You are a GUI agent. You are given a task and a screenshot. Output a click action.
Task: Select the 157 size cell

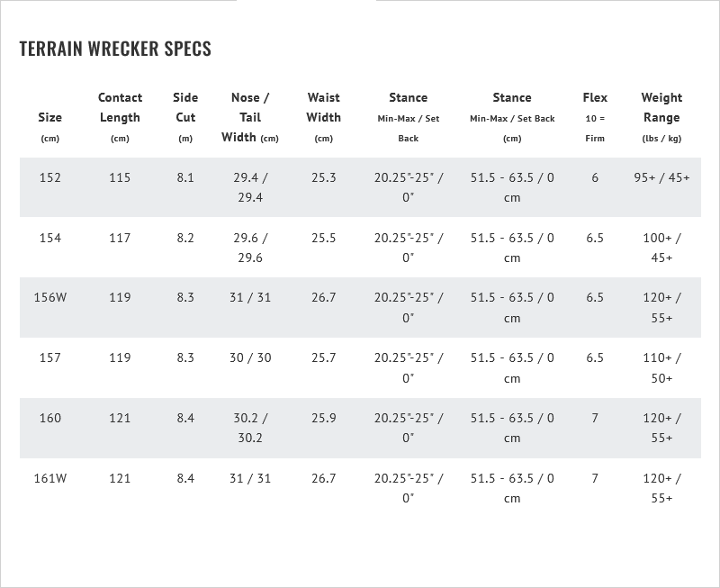(50, 357)
